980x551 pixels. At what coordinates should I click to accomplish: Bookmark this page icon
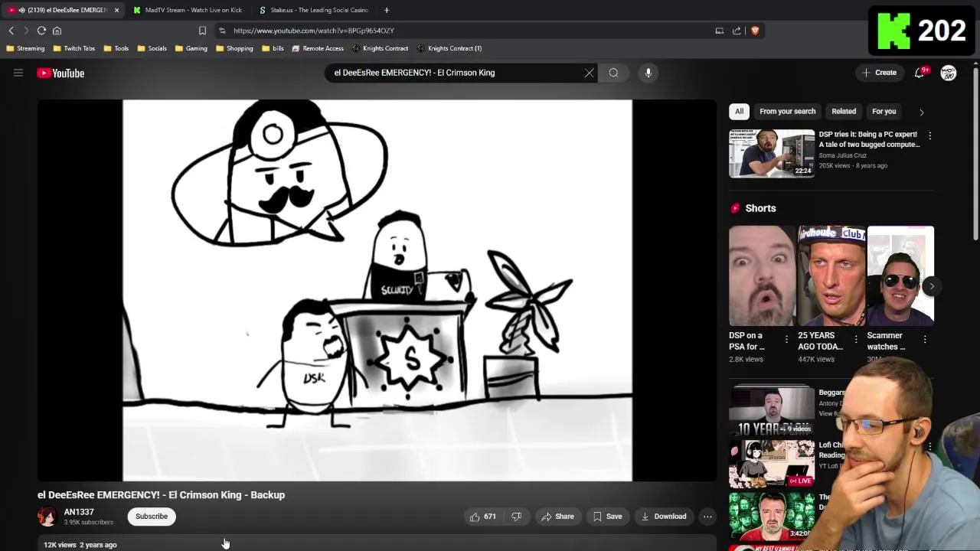pos(202,31)
